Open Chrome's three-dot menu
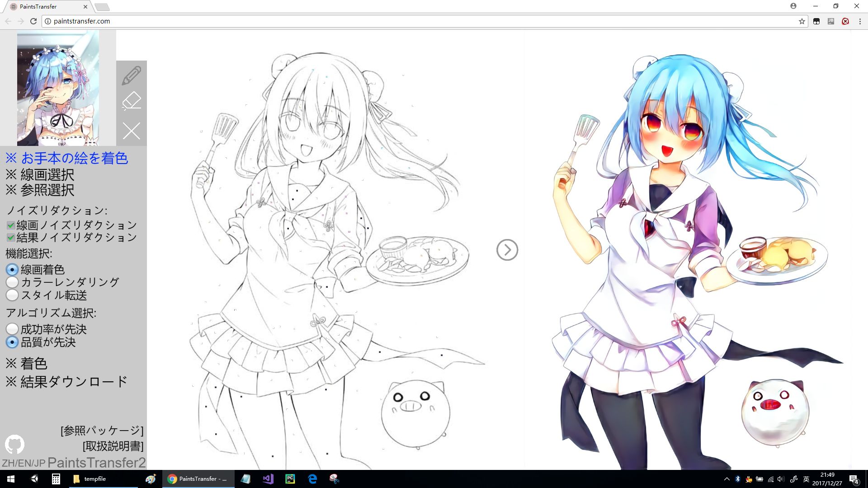Screen dimensions: 868x488 point(860,21)
